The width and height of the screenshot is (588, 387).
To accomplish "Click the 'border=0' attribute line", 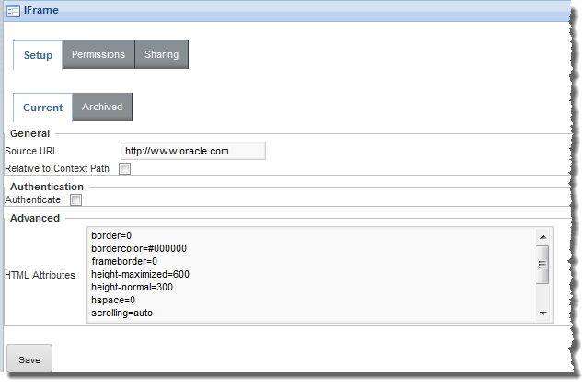I will tap(111, 235).
